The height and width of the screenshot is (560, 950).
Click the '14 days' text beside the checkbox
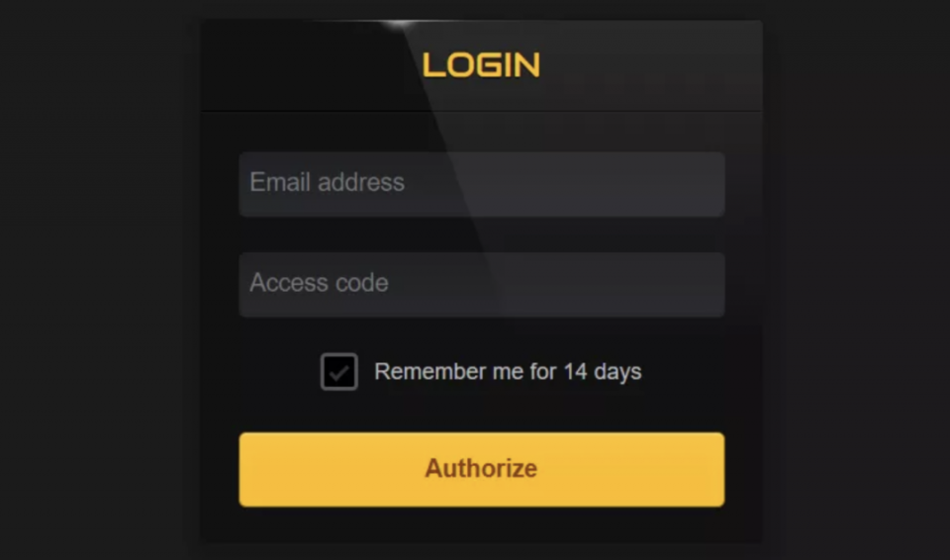[603, 371]
